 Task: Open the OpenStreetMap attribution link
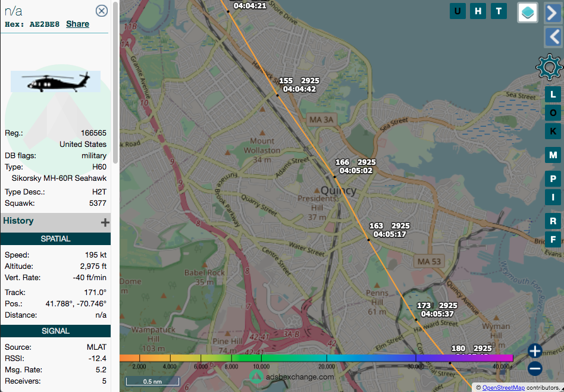[x=503, y=387]
